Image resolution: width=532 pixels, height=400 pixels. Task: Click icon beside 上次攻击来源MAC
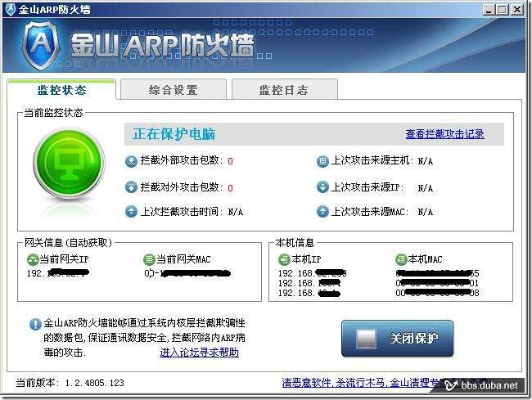(322, 212)
